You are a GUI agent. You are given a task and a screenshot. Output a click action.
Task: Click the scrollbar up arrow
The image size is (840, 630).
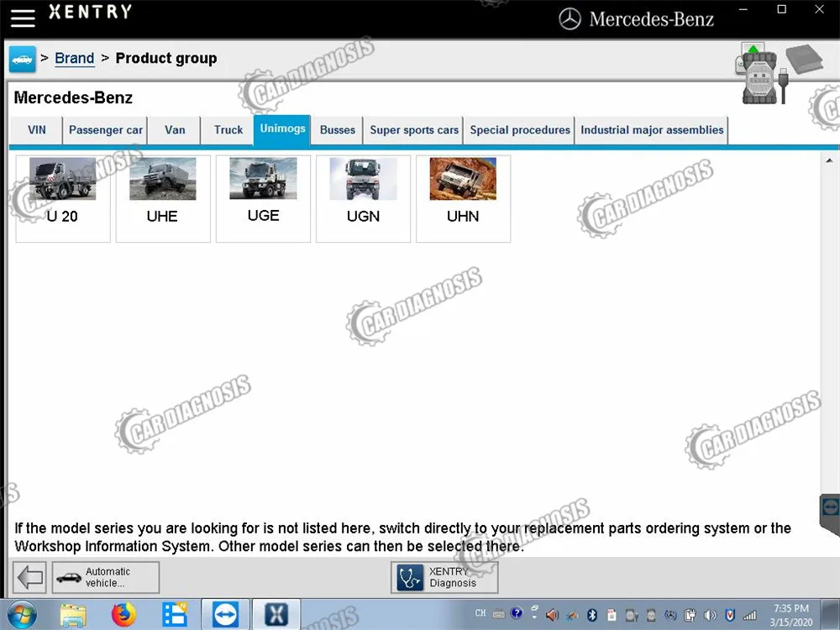[829, 160]
